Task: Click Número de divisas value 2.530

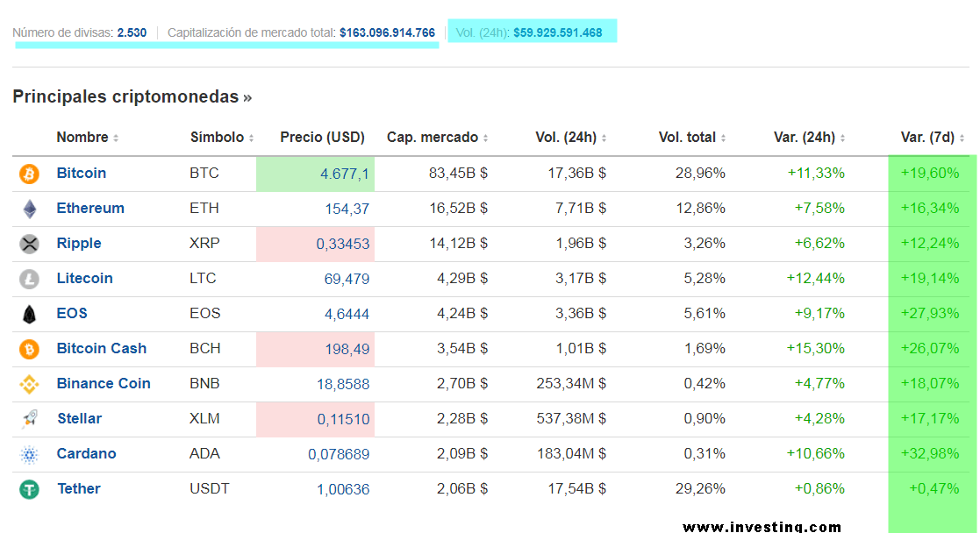Action: [132, 32]
